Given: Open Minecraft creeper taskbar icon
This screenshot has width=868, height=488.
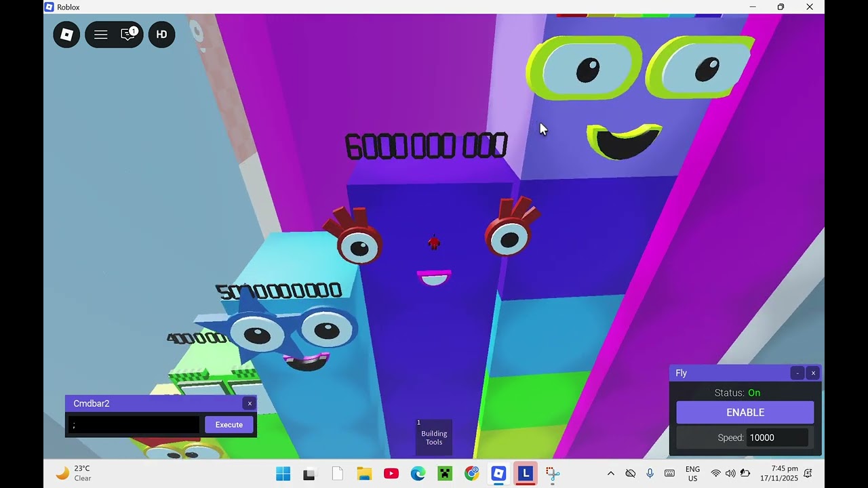Looking at the screenshot, I should tap(445, 474).
